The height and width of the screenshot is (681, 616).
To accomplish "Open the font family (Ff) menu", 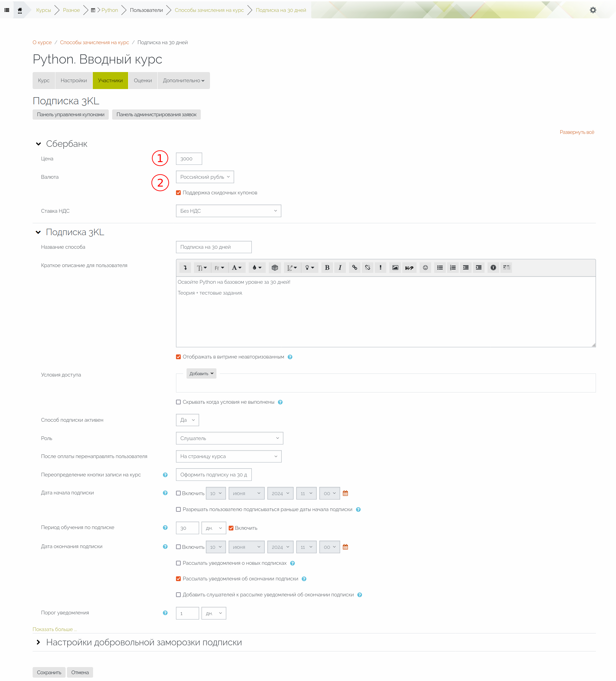I will pyautogui.click(x=219, y=268).
